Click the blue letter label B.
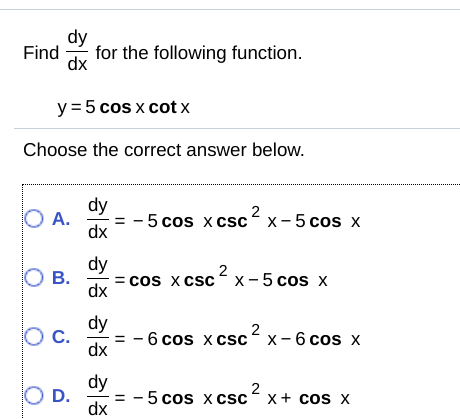 pyautogui.click(x=61, y=278)
